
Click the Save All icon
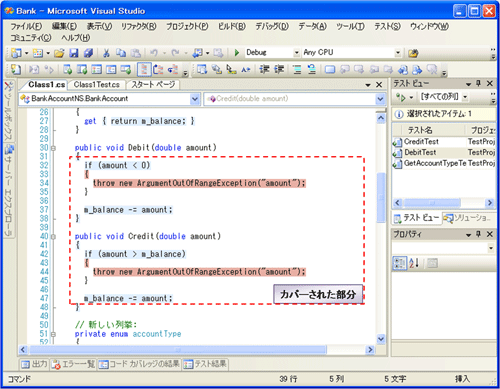click(x=88, y=53)
